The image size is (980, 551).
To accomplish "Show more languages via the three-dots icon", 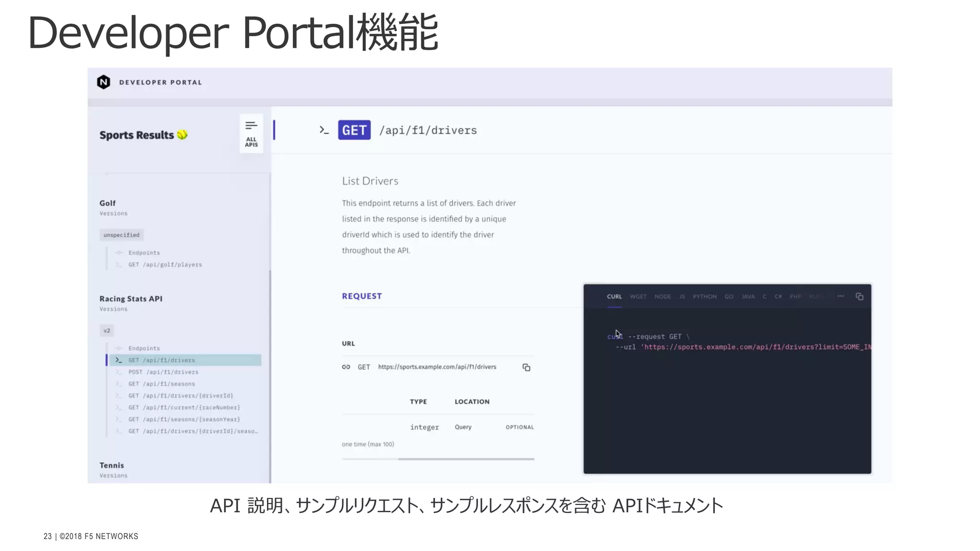I will click(x=841, y=296).
